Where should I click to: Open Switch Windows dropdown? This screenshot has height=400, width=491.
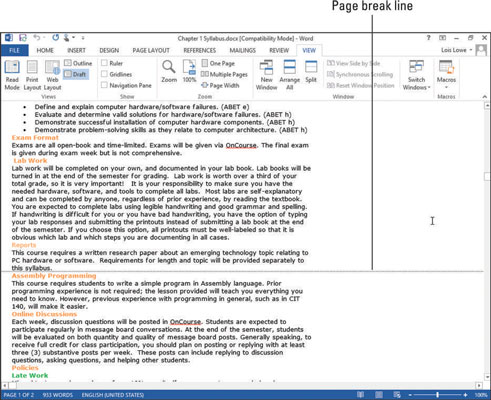pyautogui.click(x=416, y=75)
